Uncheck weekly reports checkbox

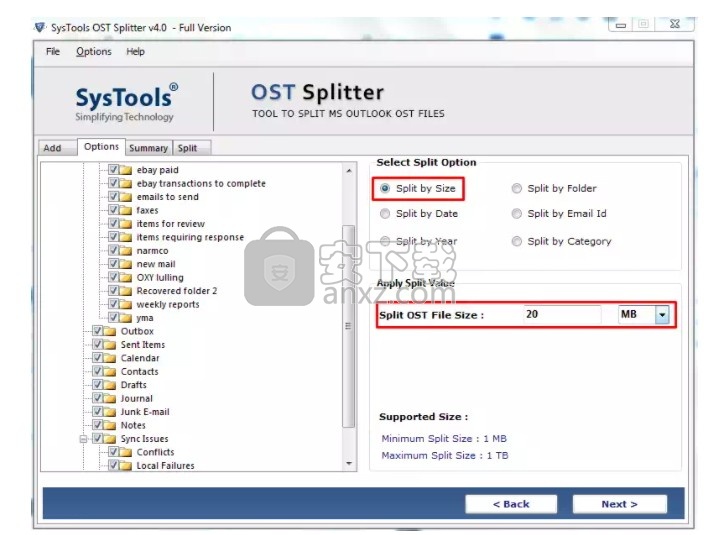113,304
